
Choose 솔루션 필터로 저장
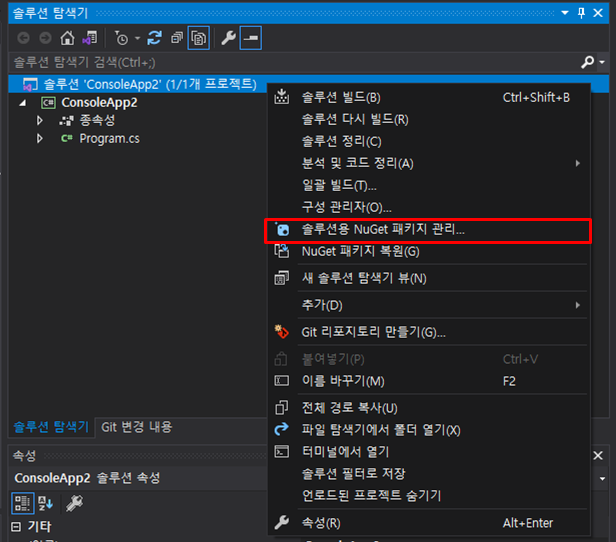pyautogui.click(x=429, y=474)
